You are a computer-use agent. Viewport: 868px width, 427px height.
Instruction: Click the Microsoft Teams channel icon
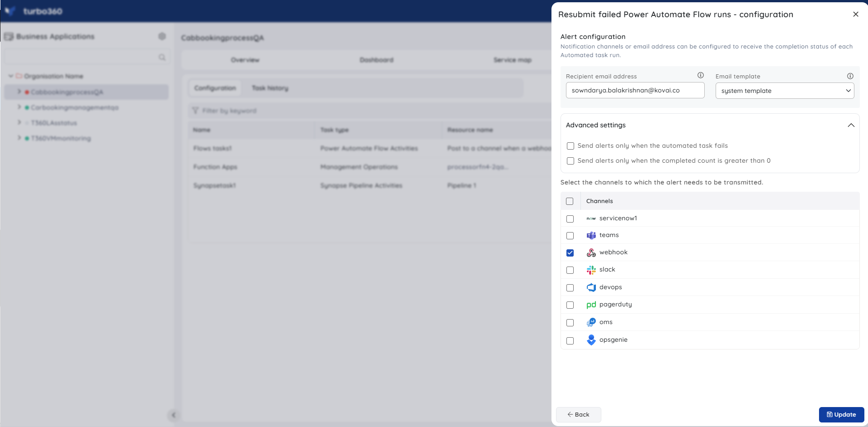click(591, 235)
